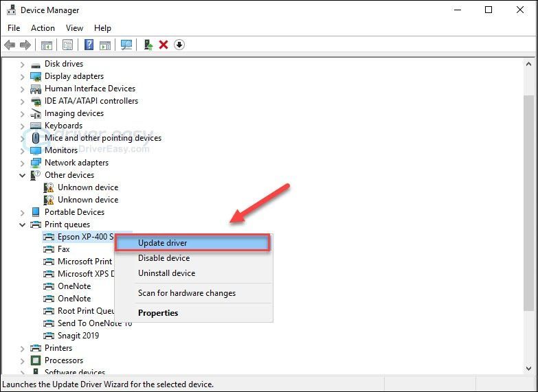
Task: Expand the Portable Devices chevron
Action: pos(22,213)
